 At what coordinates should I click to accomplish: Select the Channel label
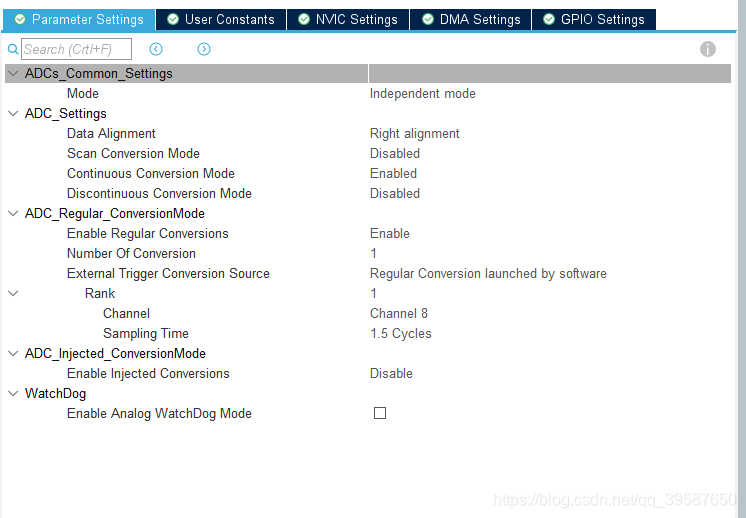[x=127, y=313]
